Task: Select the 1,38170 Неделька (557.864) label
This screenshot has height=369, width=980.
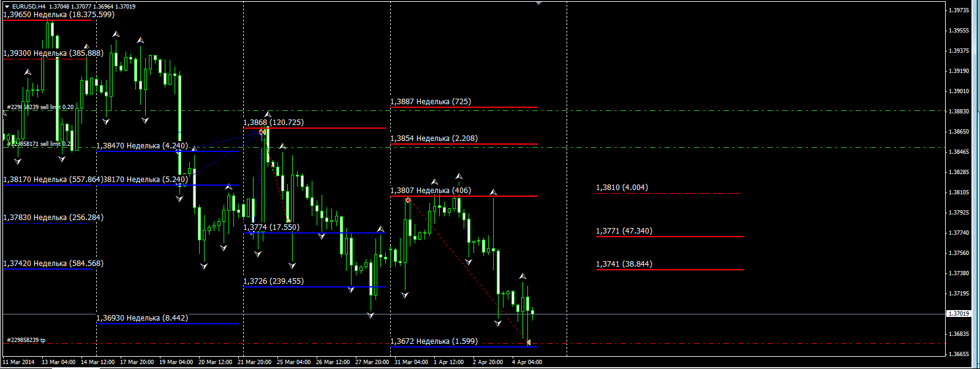Action: [x=53, y=180]
